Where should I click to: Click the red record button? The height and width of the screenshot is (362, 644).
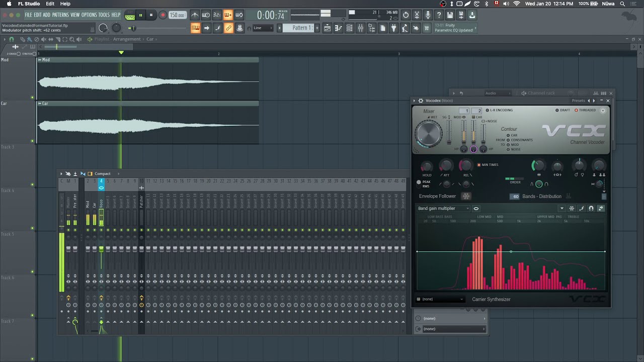[163, 15]
